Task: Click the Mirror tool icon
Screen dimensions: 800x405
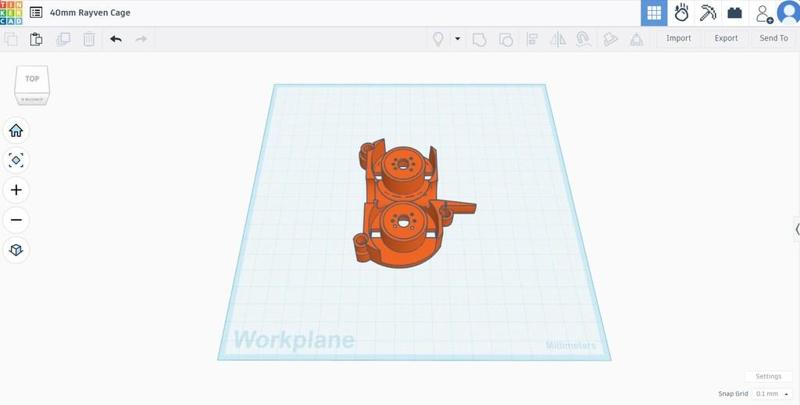Action: (558, 39)
